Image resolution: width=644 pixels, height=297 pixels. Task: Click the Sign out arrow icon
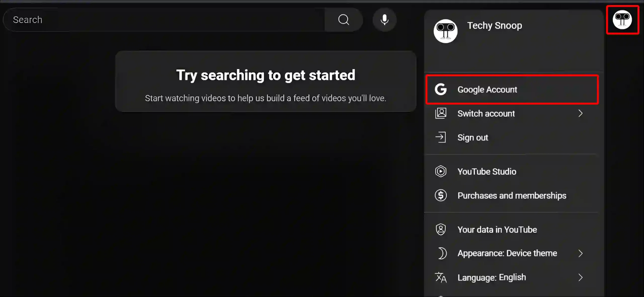click(441, 137)
